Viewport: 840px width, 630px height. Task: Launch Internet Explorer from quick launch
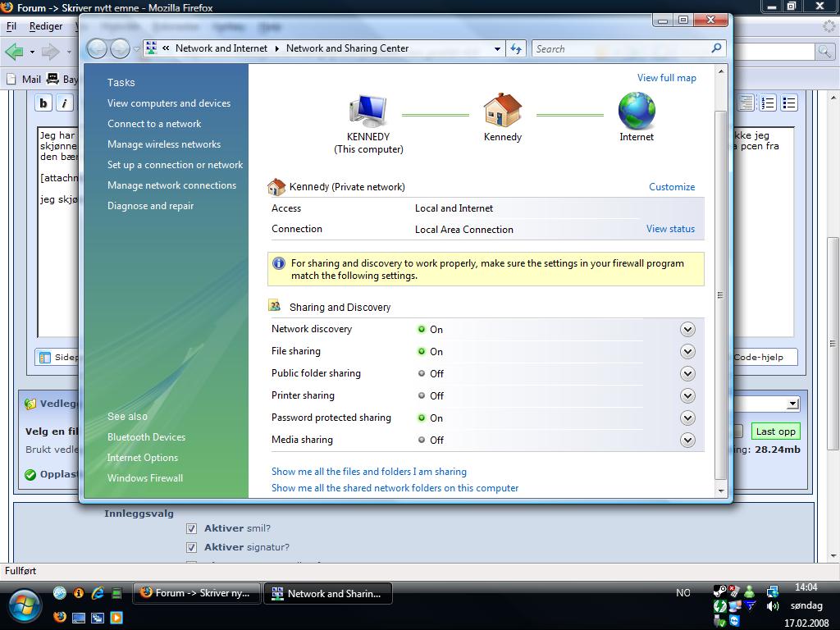click(x=98, y=592)
